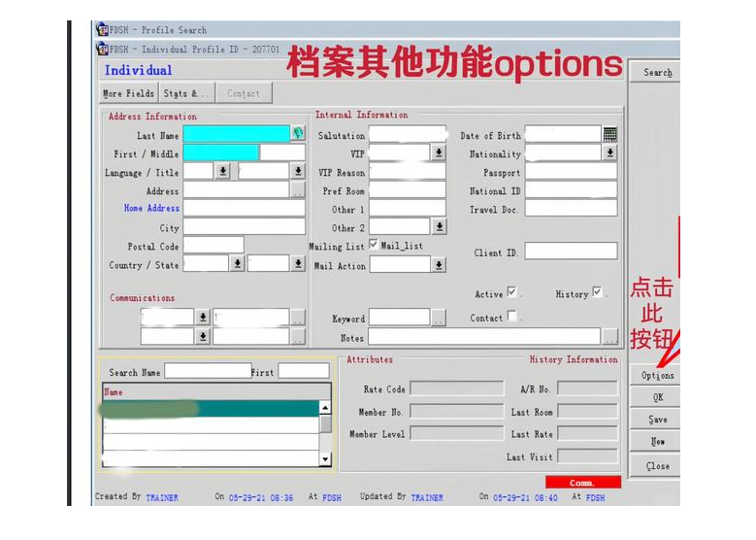The image size is (756, 540).
Task: Toggle the Mail_list checkbox
Action: 374,245
